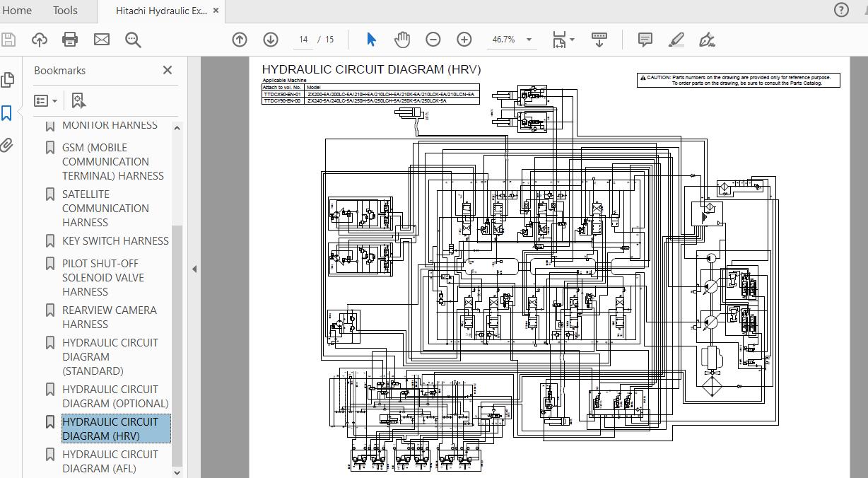Open the Fill & Sign tool

pos(708,40)
